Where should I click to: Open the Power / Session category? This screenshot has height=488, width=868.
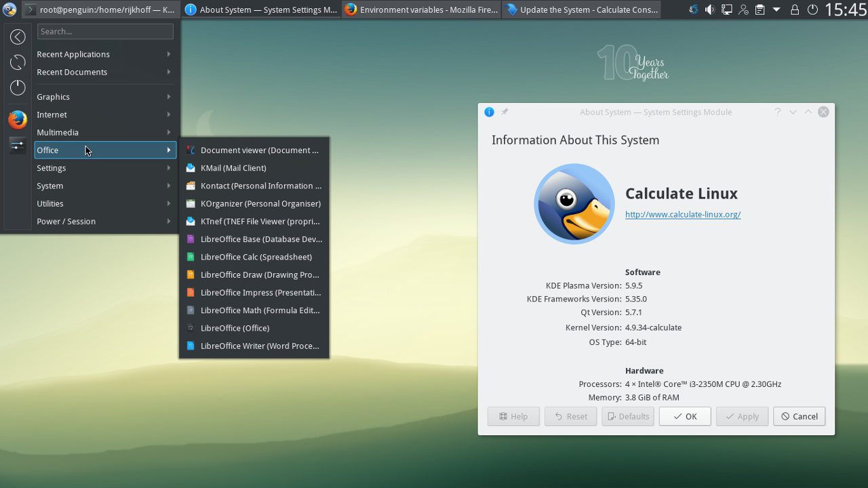105,222
